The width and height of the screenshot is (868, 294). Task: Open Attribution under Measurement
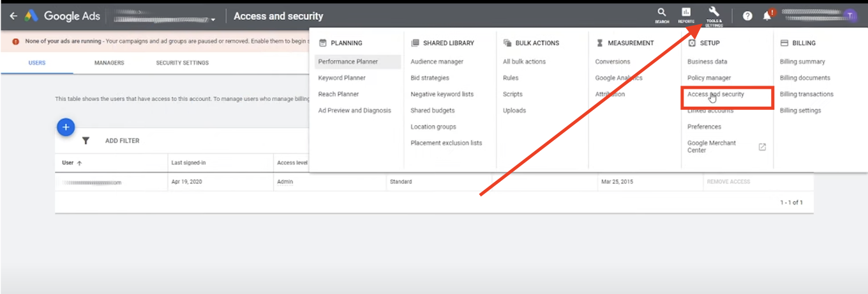pyautogui.click(x=610, y=94)
